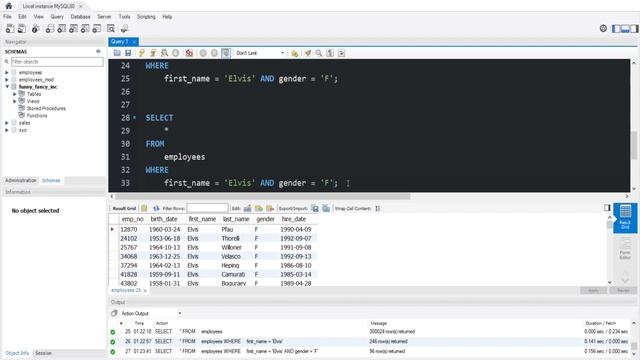Click the Filter Rows input field

[207, 208]
